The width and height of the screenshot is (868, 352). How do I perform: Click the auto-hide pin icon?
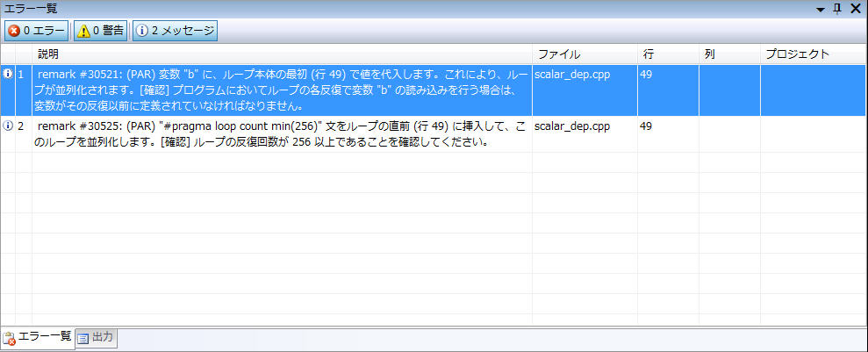[x=837, y=9]
